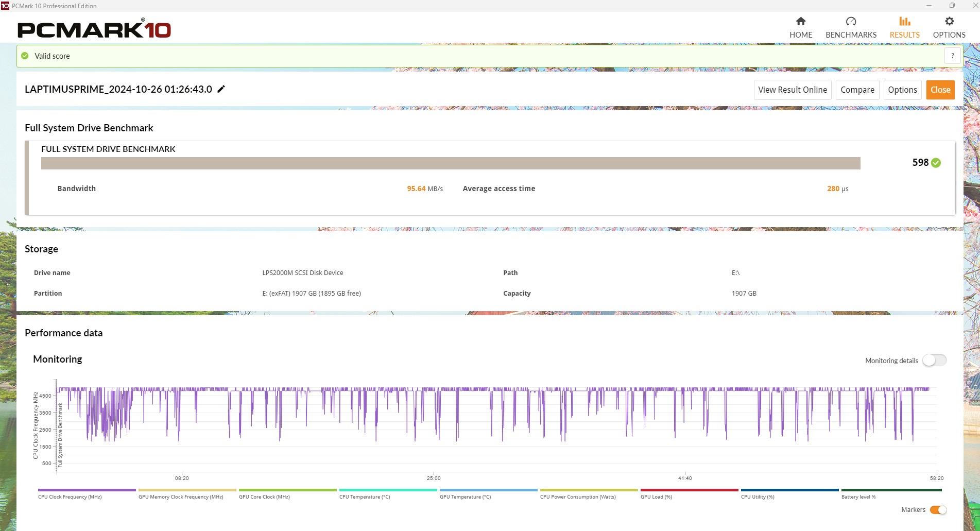Click View Result Online button
Image resolution: width=980 pixels, height=531 pixels.
pyautogui.click(x=793, y=90)
